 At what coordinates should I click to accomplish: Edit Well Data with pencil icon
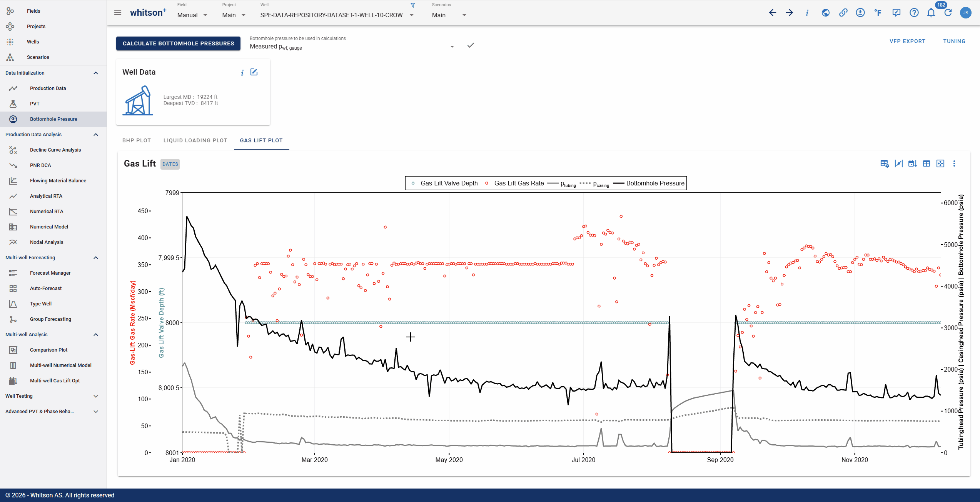coord(254,72)
